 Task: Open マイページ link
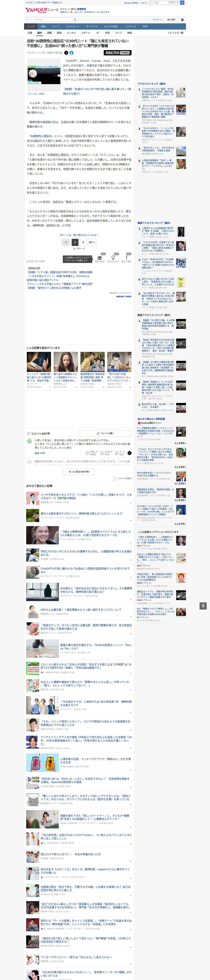pyautogui.click(x=157, y=19)
